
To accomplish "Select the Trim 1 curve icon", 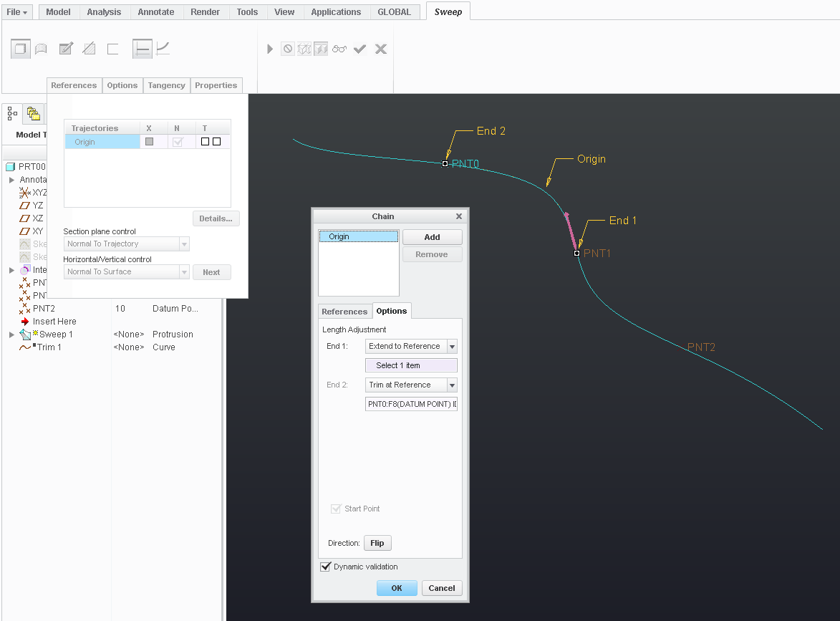I will pos(25,347).
